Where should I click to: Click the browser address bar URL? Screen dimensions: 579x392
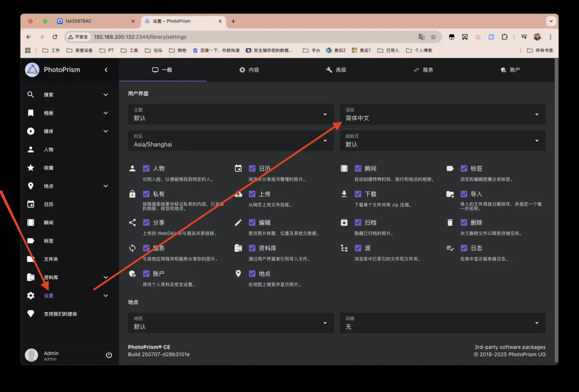(x=214, y=37)
